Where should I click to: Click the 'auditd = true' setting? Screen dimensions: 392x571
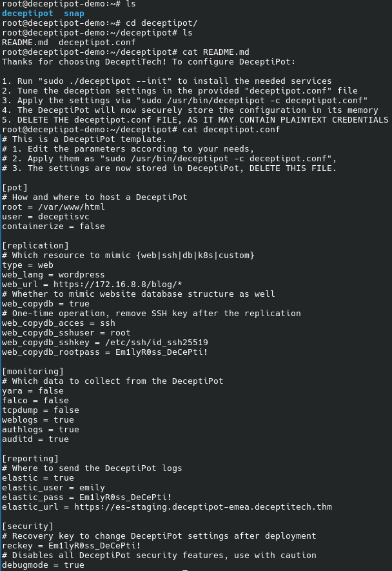click(x=35, y=439)
